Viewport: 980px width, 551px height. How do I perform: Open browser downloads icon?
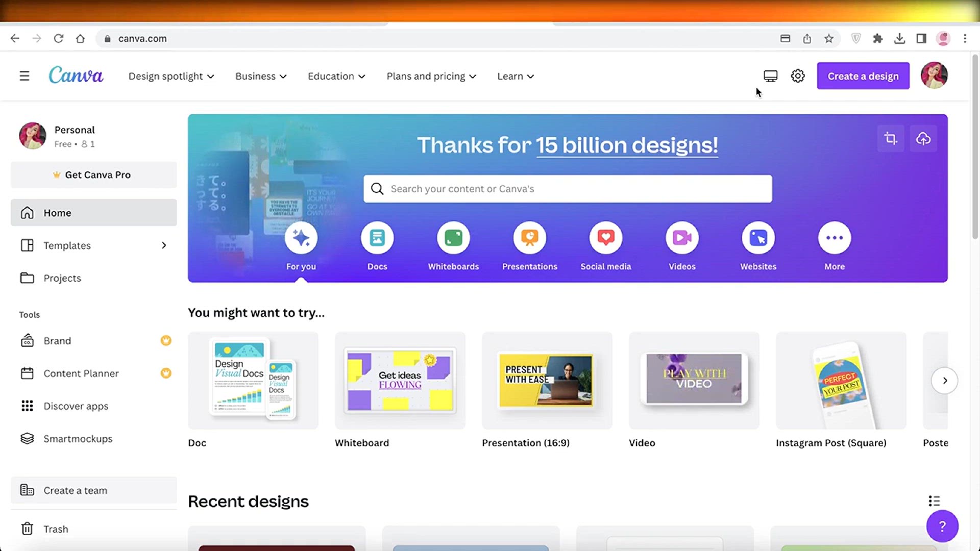click(900, 38)
